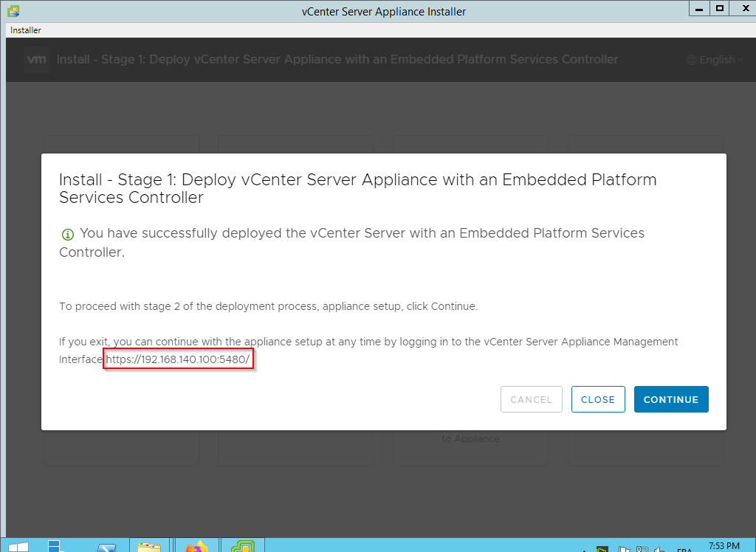Screen dimensions: 756x552
Task: Click the globe icon beside English
Action: [x=691, y=60]
